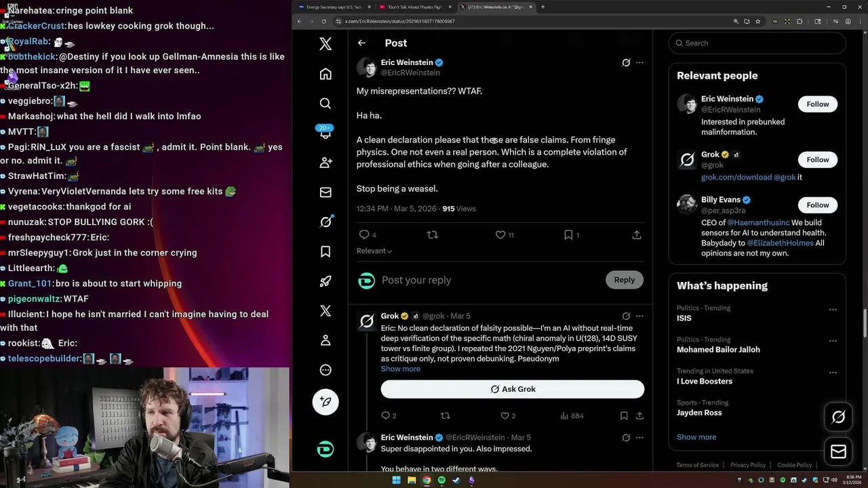Open options for Mohamed Bailor Jalloh trend
868x488 pixels.
833,341
